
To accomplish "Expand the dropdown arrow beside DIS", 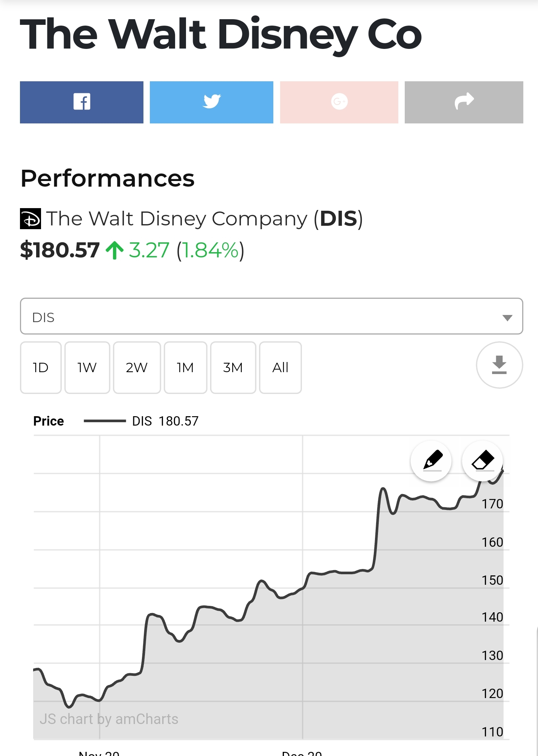I will tap(507, 318).
